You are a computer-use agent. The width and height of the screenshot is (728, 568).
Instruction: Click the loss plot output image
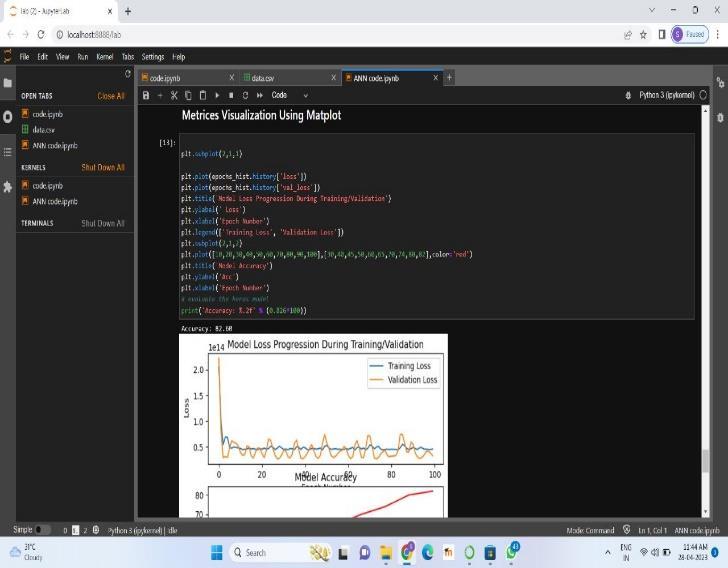[x=313, y=425]
